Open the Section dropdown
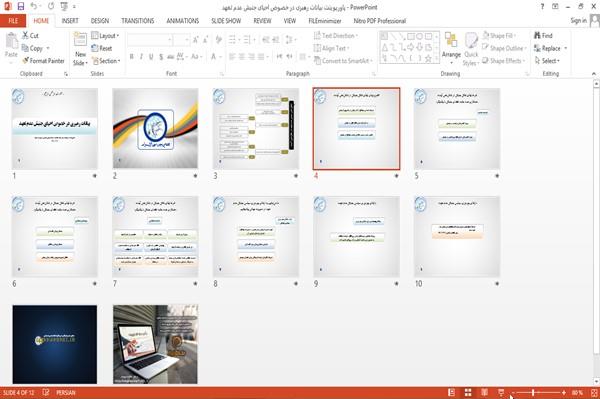Image resolution: width=600 pixels, height=399 pixels. coord(106,61)
